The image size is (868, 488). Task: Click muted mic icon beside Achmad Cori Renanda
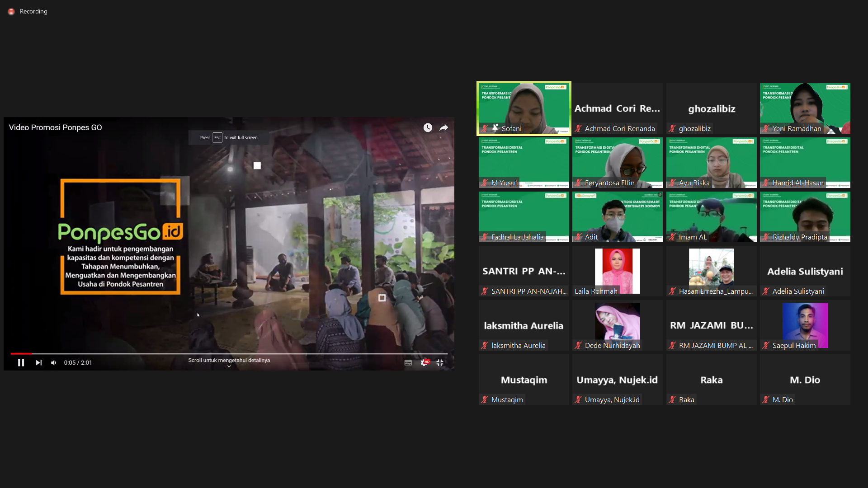coord(578,128)
